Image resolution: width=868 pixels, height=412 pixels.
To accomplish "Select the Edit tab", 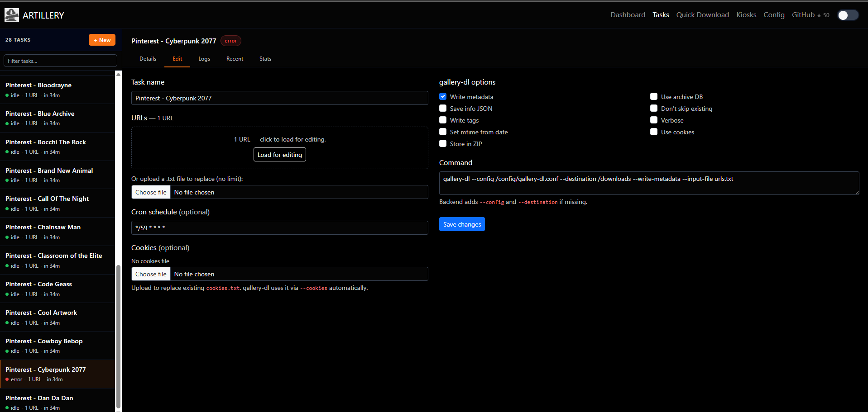I will coord(177,59).
